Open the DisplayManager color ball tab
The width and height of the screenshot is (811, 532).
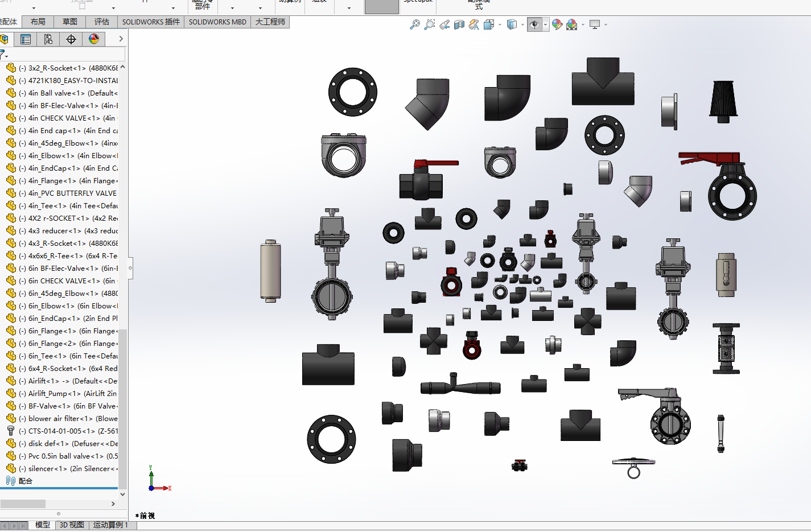coord(94,39)
